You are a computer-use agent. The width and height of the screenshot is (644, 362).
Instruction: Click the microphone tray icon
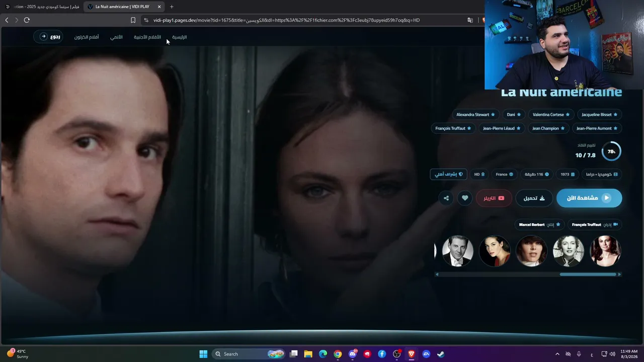pos(579,354)
